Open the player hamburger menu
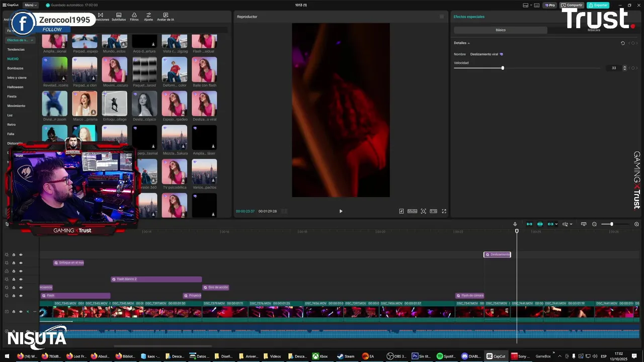 [x=442, y=17]
